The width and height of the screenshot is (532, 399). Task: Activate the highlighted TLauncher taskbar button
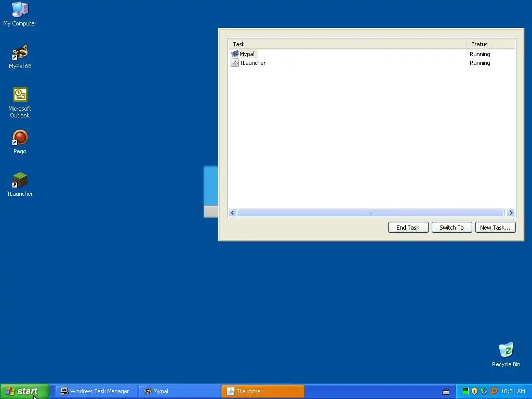click(x=263, y=392)
